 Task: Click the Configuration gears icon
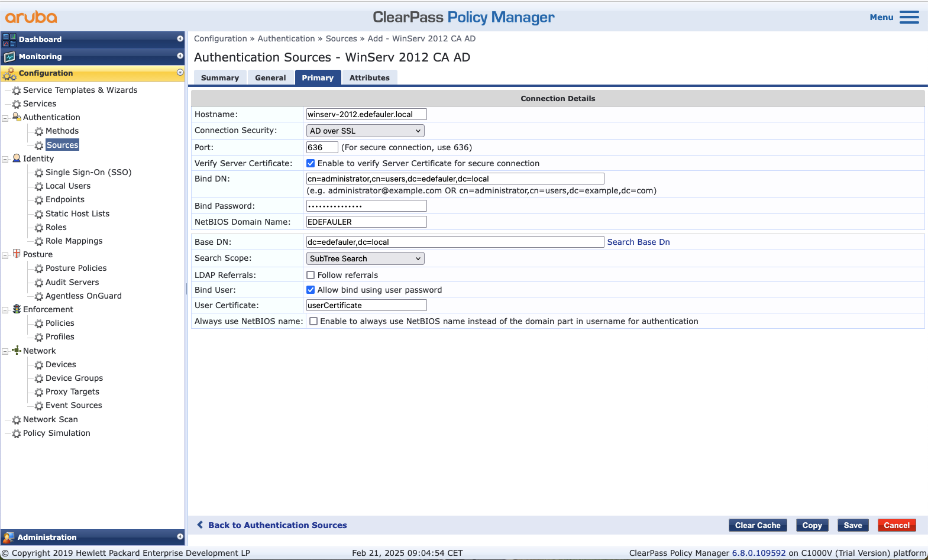pos(9,73)
